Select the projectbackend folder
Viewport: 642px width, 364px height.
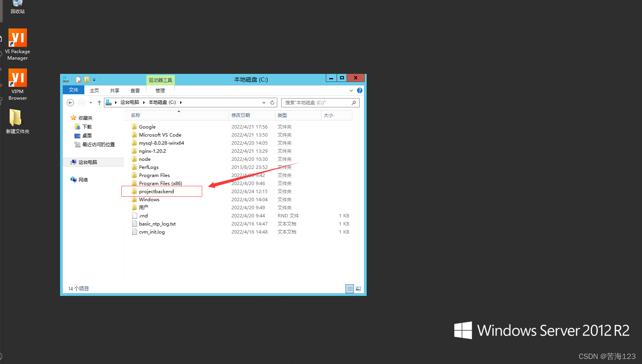[153, 191]
